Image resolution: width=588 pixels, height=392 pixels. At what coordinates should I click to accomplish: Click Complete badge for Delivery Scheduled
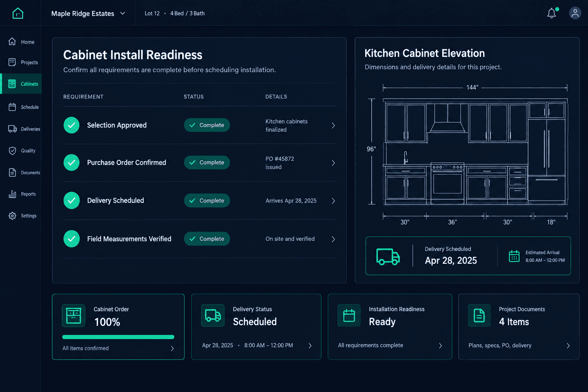click(x=207, y=201)
